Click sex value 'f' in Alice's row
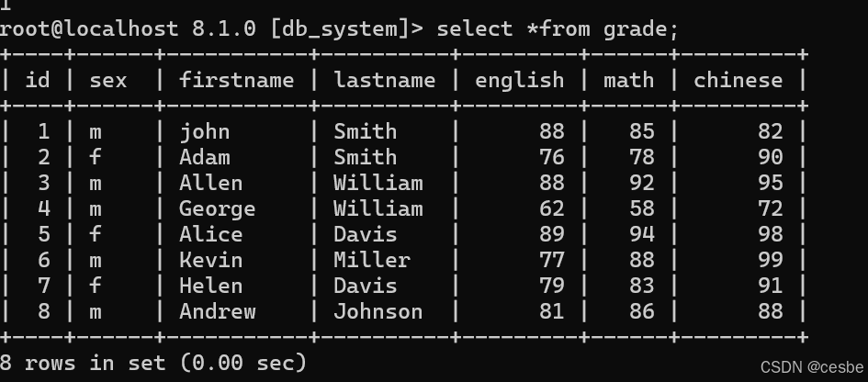This screenshot has height=382, width=868. (x=96, y=234)
